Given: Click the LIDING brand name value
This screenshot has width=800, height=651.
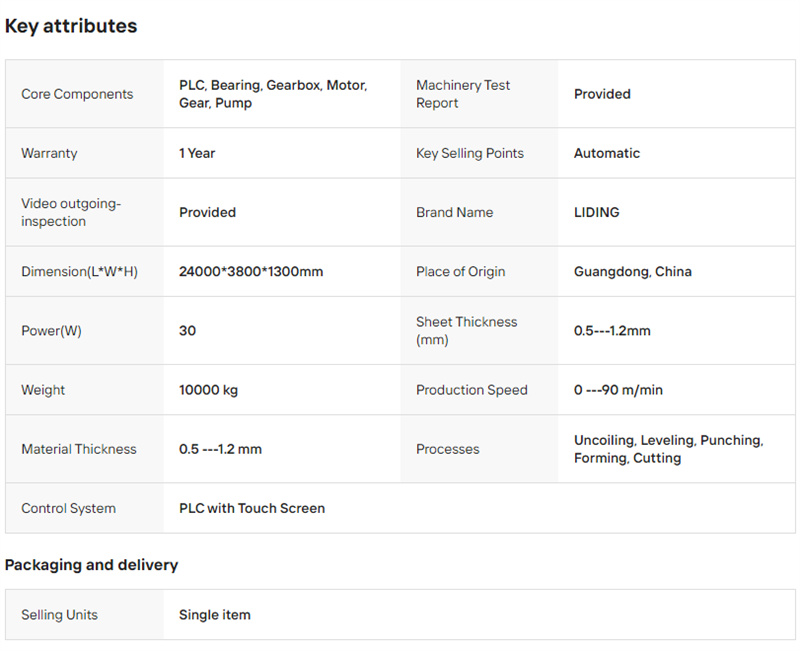Looking at the screenshot, I should click(x=596, y=212).
